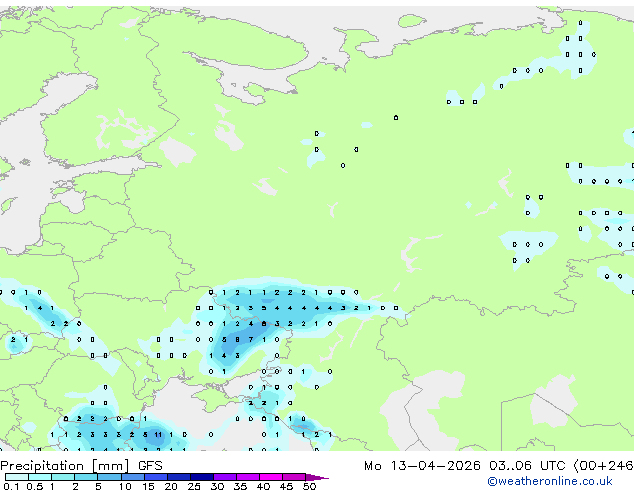Select the 10–15 mm legend color box

[133, 477]
